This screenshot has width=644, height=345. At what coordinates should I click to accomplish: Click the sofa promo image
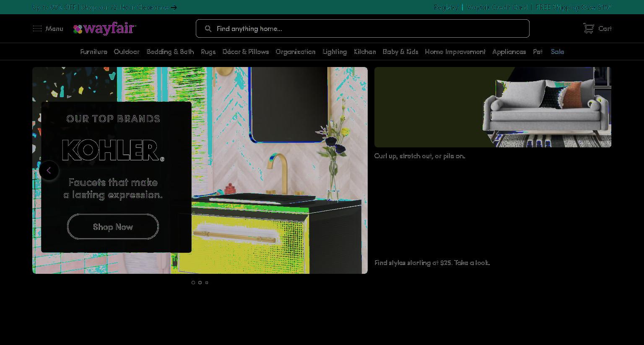point(493,107)
